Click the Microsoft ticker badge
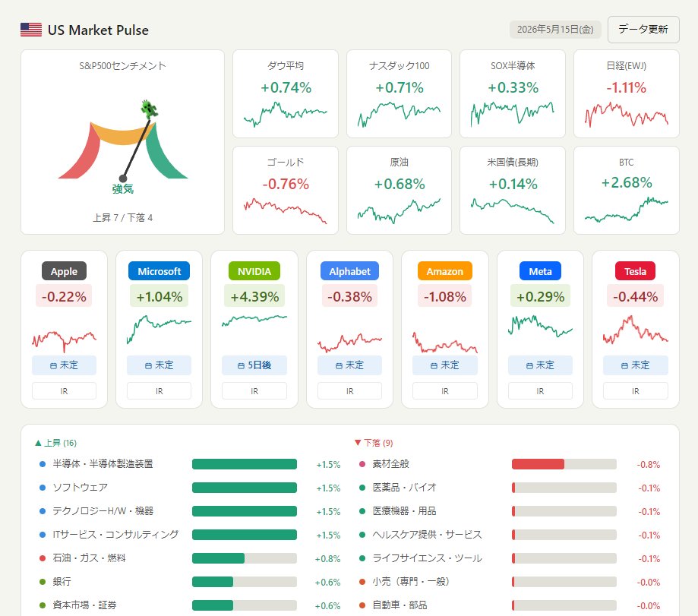The height and width of the screenshot is (616, 698). coord(159,271)
